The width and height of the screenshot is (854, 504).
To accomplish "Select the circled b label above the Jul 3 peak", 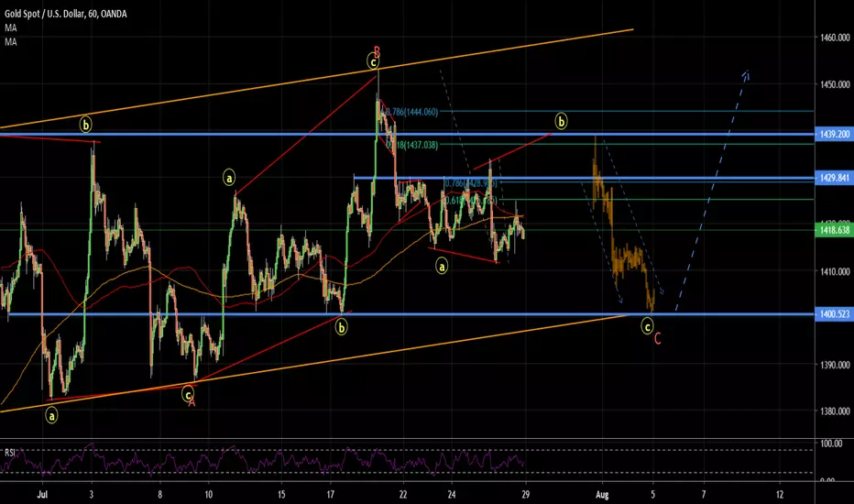I will [85, 125].
